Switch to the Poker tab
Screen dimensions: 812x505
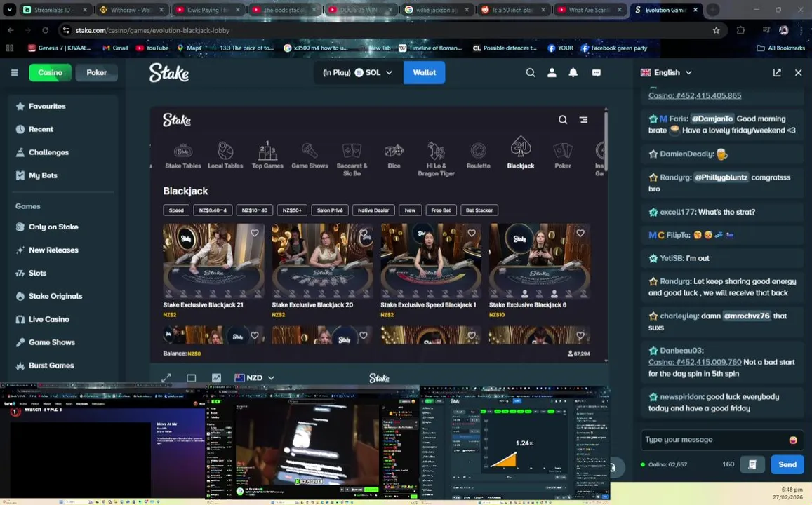[x=96, y=72]
